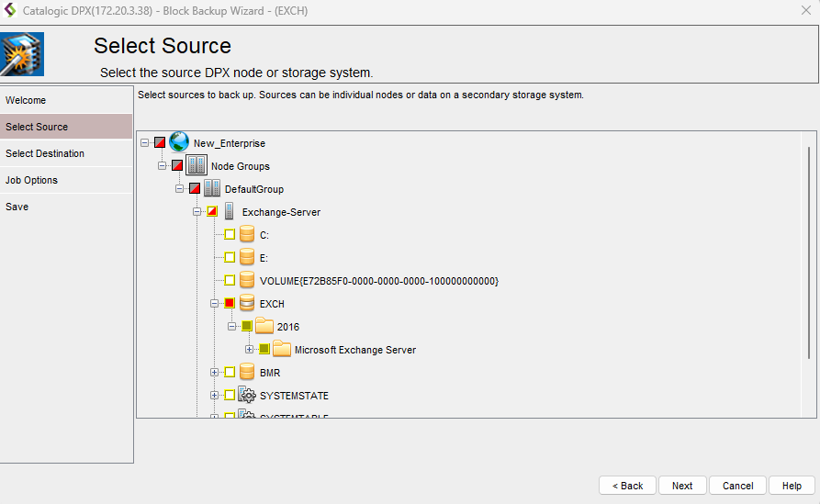Screen dimensions: 820x504
Task: Select the C: drive disk icon
Action: click(x=247, y=235)
